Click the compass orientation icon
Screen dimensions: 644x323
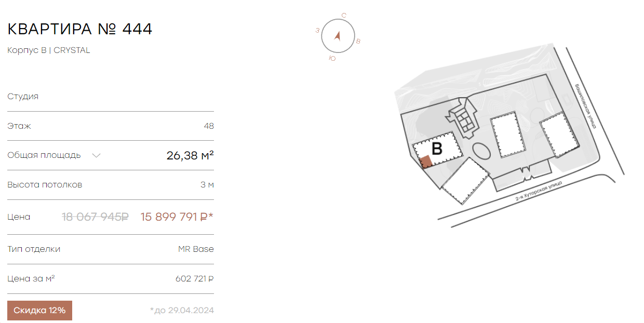coord(338,36)
